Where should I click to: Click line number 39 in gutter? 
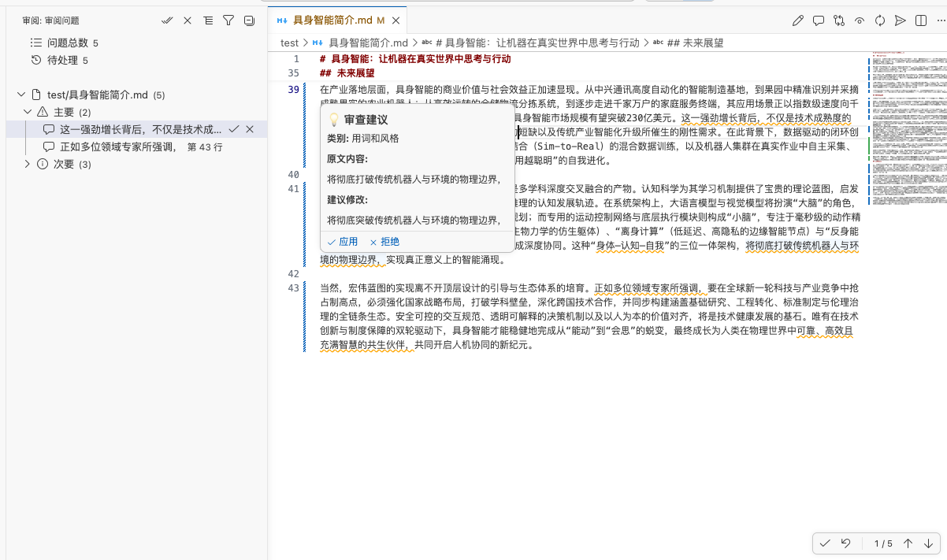[294, 90]
